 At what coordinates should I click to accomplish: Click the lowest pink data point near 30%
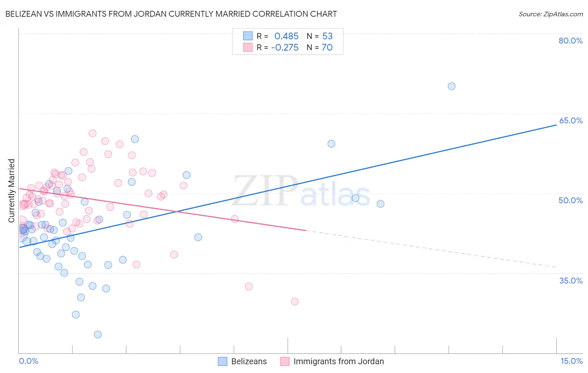295,301
